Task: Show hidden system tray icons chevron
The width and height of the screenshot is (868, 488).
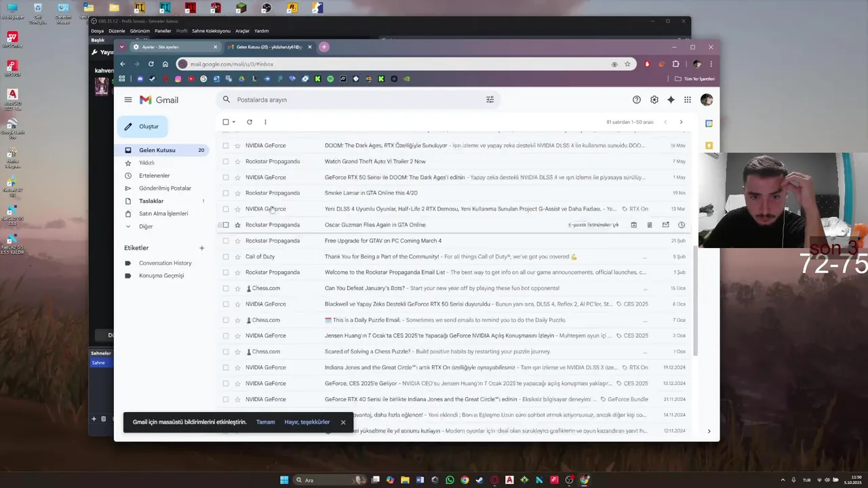Action: (x=783, y=480)
